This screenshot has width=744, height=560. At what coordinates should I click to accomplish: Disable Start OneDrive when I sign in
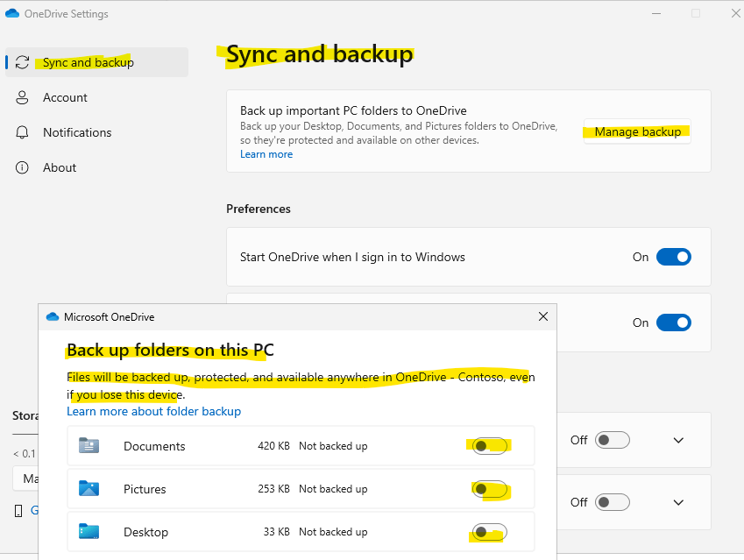point(673,257)
